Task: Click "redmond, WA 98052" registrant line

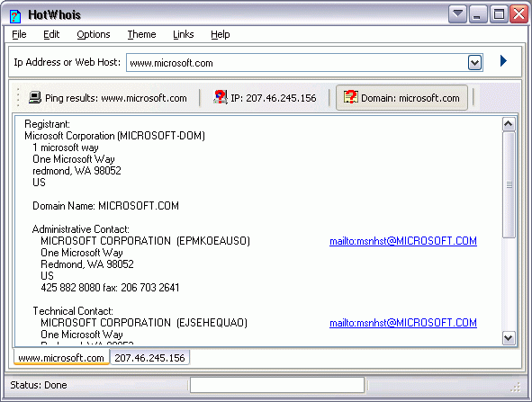Action: pyautogui.click(x=77, y=171)
